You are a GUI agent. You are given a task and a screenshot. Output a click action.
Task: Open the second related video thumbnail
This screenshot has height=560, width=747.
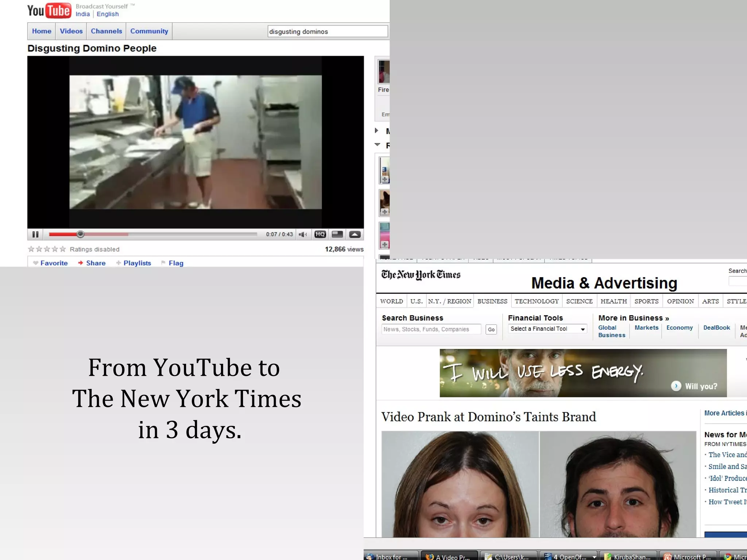pos(384,203)
